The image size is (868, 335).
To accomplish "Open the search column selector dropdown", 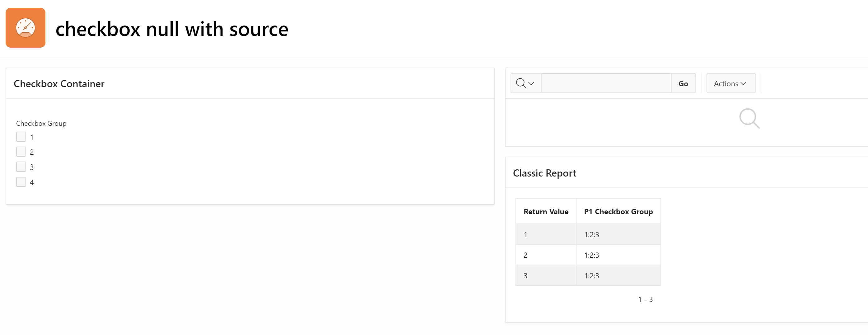I will [531, 83].
